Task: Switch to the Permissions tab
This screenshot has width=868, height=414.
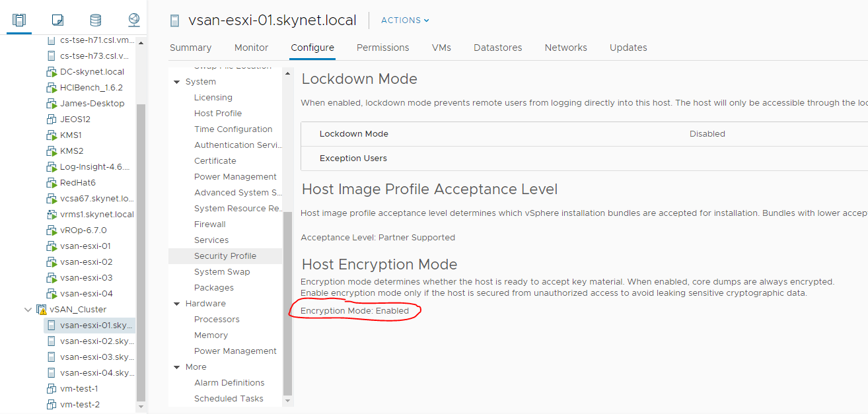Action: pos(382,48)
